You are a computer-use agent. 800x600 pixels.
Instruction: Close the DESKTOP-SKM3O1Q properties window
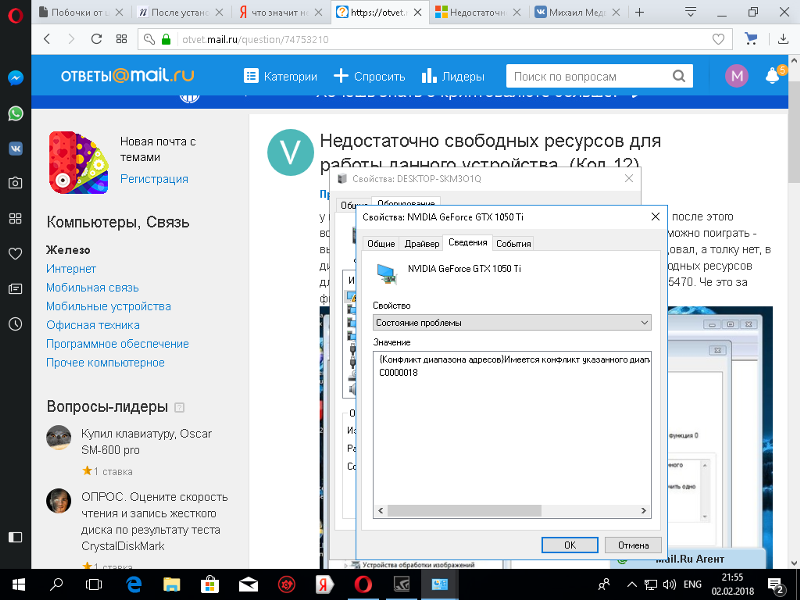pyautogui.click(x=629, y=178)
